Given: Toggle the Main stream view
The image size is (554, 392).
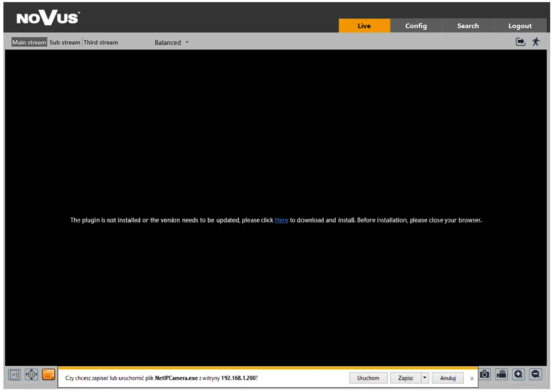Looking at the screenshot, I should 29,42.
